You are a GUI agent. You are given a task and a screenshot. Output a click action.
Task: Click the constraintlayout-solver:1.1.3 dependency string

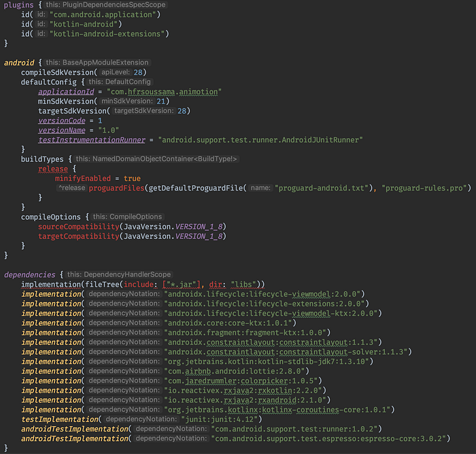[x=286, y=352]
